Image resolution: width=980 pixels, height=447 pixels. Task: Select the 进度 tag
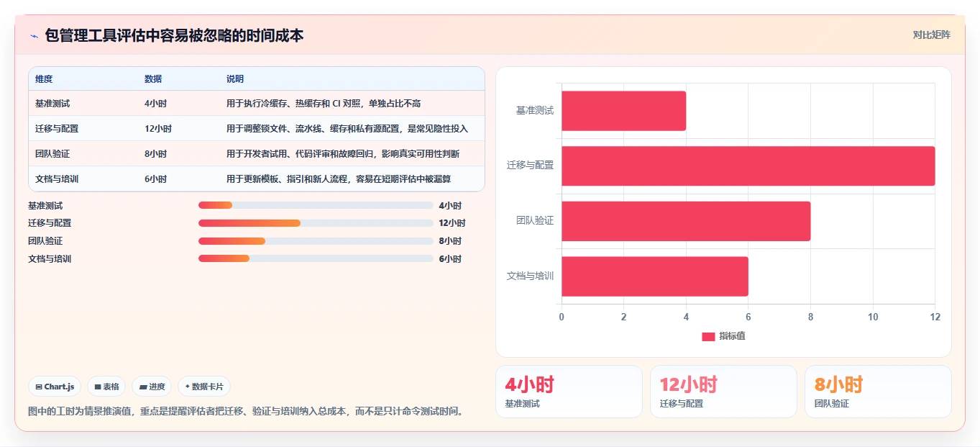(x=152, y=387)
